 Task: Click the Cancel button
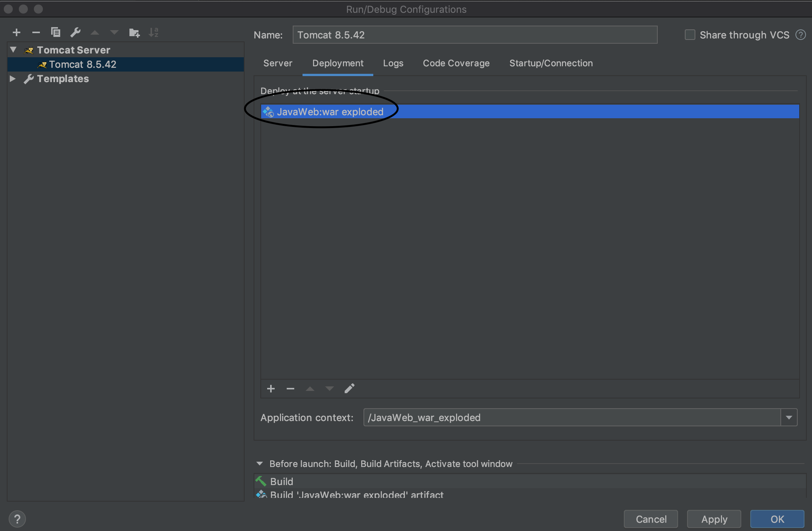[651, 519]
